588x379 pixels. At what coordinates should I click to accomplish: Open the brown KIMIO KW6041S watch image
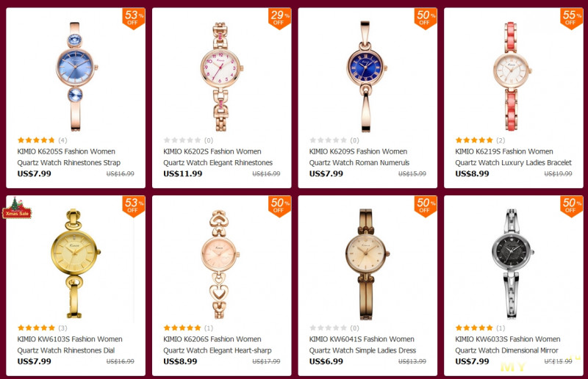click(367, 264)
